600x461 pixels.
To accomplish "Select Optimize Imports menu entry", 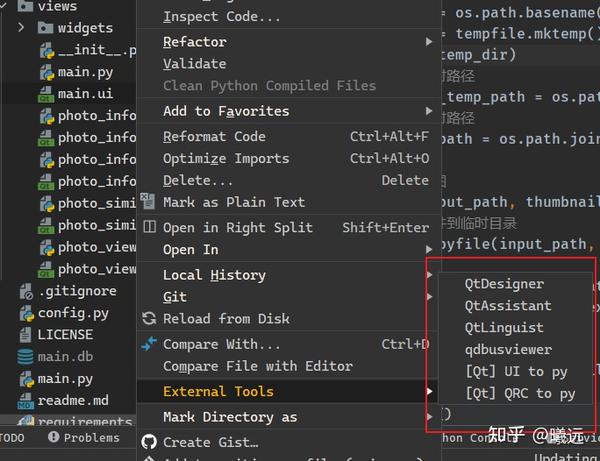I will [226, 158].
